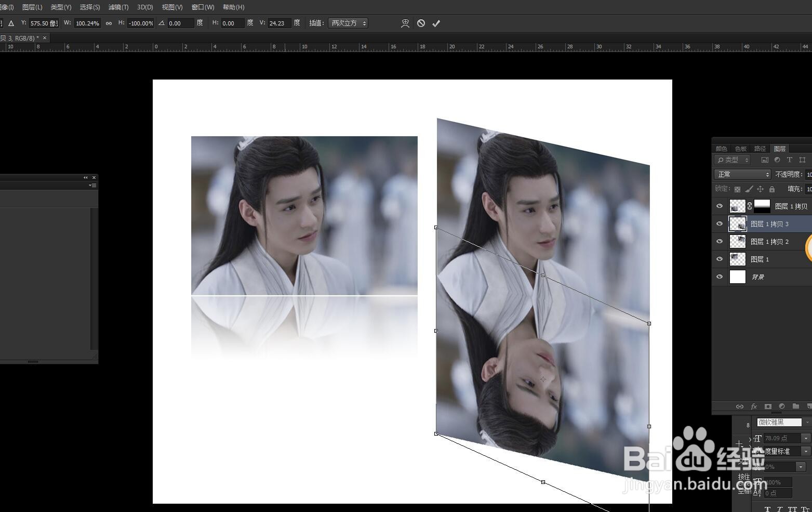Click the Y position field 575.50
Viewport: 812px width, 512px height.
point(43,23)
